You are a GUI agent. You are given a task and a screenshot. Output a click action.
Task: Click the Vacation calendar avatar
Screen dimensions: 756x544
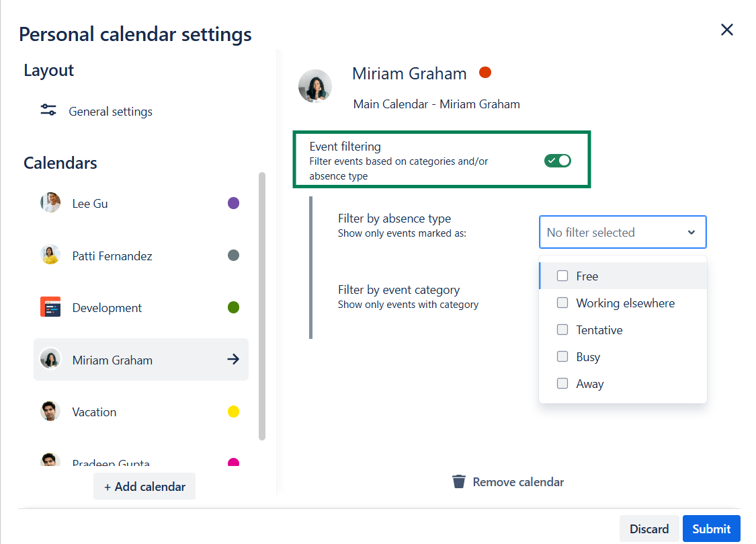[50, 412]
